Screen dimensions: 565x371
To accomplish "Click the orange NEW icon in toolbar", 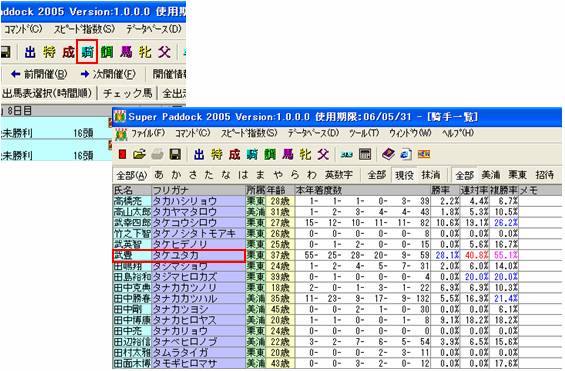I will coord(424,155).
